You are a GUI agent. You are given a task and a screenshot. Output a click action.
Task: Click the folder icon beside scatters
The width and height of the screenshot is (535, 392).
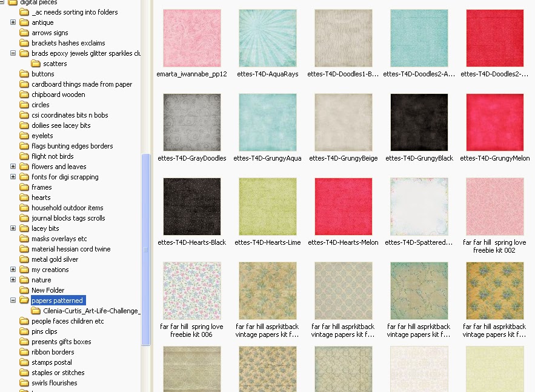[x=36, y=64]
